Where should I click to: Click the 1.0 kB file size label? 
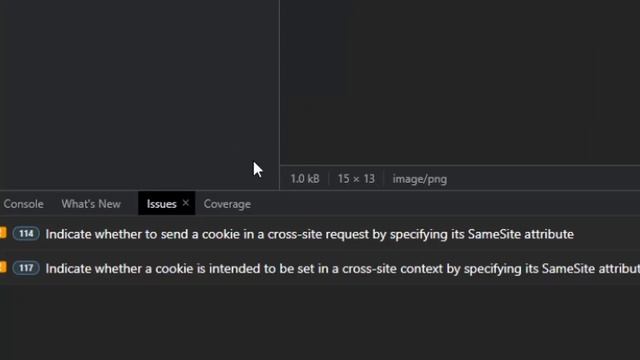(305, 179)
